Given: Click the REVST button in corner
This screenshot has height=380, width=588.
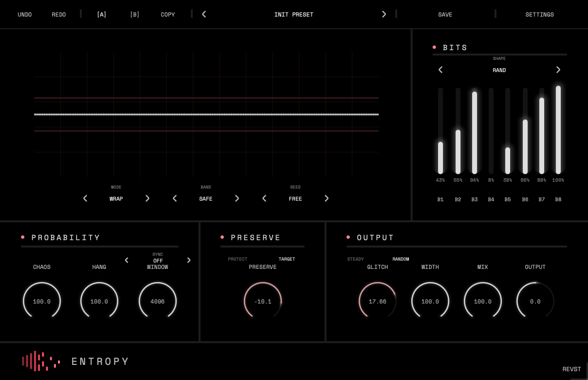Looking at the screenshot, I should coord(572,369).
